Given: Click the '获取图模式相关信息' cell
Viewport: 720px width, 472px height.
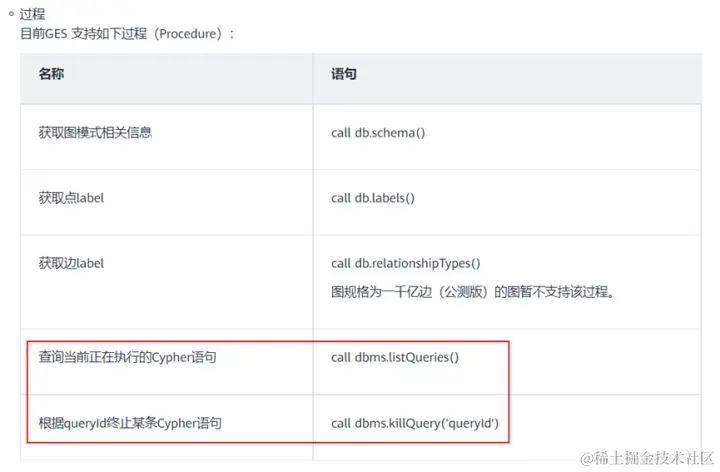Looking at the screenshot, I should pos(95,133).
